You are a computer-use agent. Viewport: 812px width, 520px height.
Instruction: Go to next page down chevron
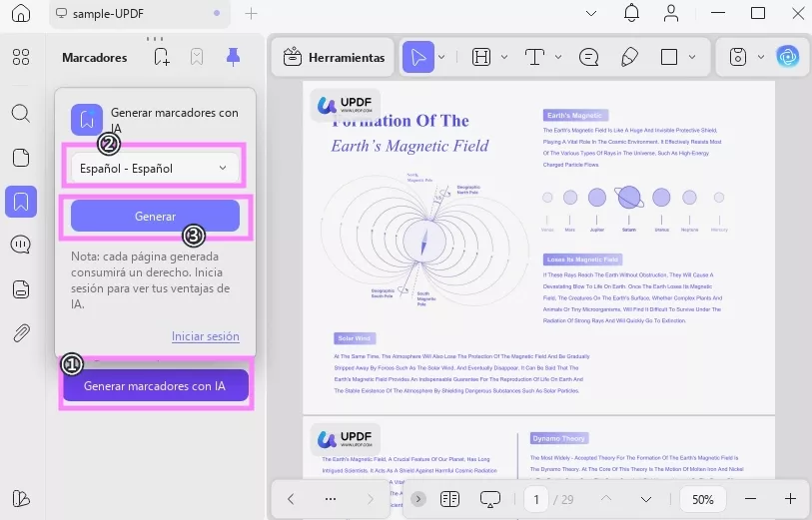point(646,499)
